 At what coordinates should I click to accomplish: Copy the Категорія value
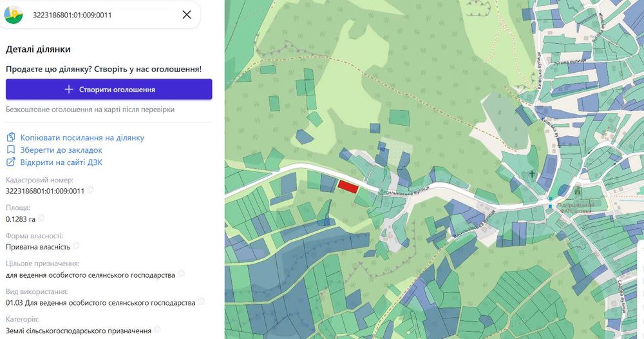(157, 329)
